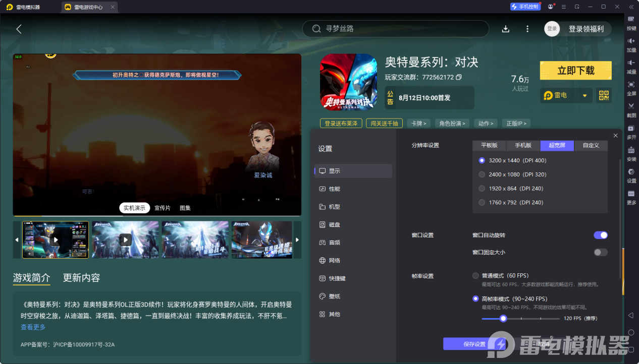
Task: Switch to the 自定义 resolution tab
Action: click(x=591, y=145)
